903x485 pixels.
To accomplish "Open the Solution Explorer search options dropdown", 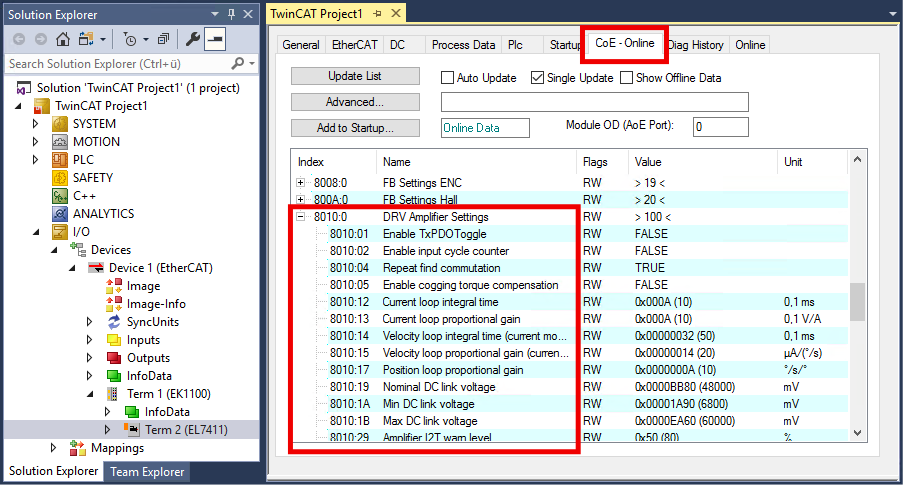I will coord(252,63).
